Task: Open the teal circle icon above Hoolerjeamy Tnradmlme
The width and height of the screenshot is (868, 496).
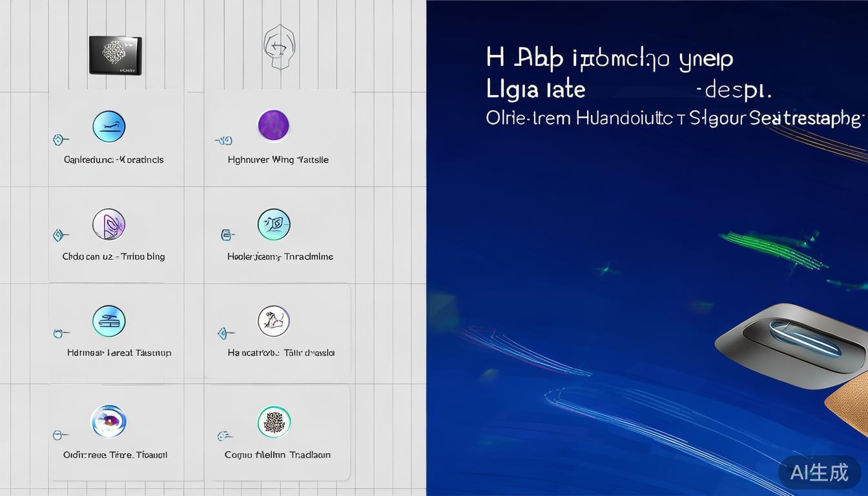Action: coord(273,225)
